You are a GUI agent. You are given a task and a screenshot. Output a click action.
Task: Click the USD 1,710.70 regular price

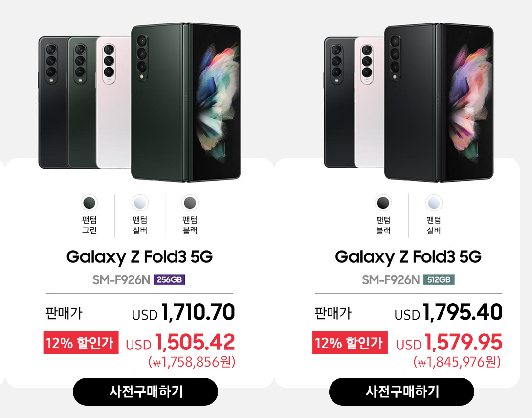tap(183, 312)
